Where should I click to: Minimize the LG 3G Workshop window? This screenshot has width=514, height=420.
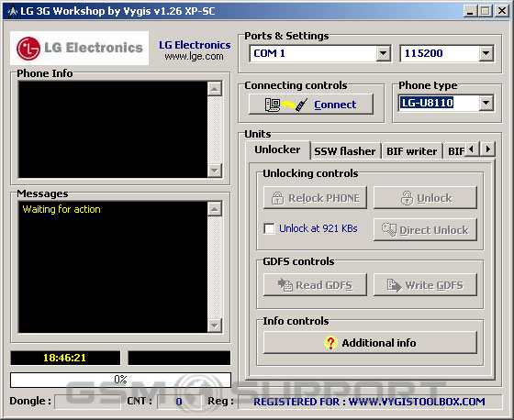[470, 11]
